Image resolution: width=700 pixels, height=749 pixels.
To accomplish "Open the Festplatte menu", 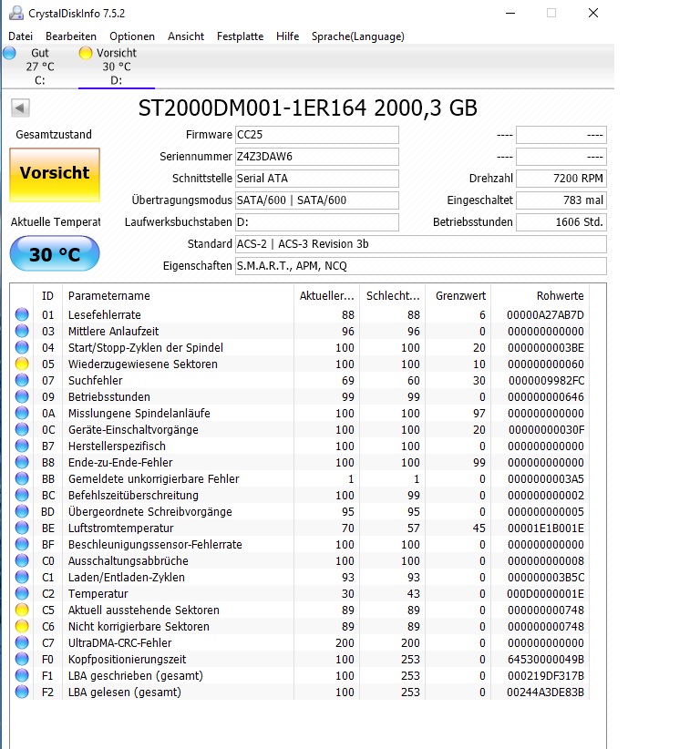I will [240, 36].
